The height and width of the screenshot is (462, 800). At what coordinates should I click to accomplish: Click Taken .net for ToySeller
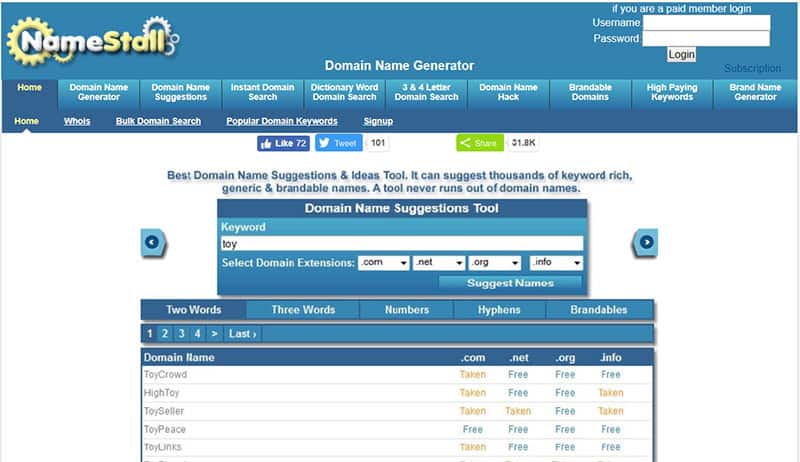click(x=518, y=412)
